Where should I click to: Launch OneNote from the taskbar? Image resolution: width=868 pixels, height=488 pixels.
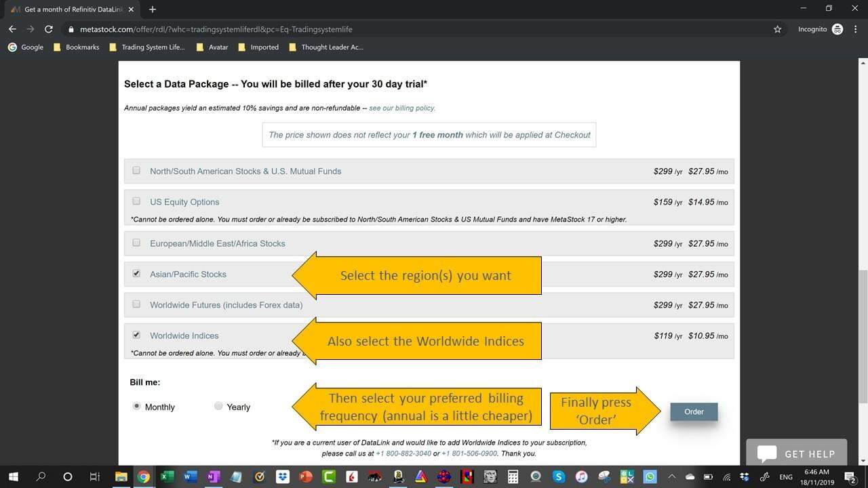[213, 476]
